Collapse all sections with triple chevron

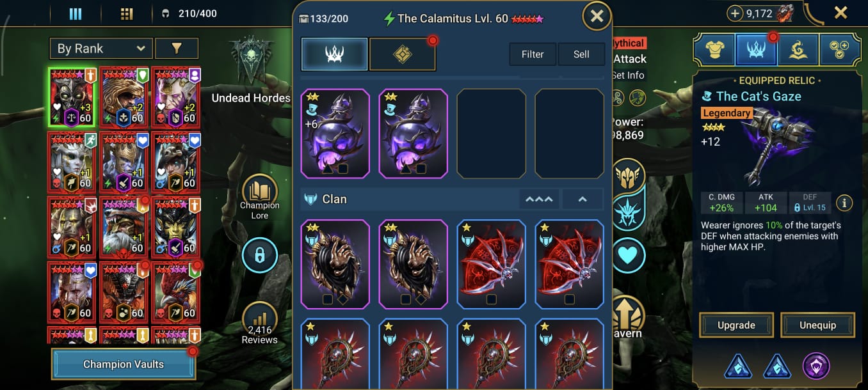click(x=539, y=199)
